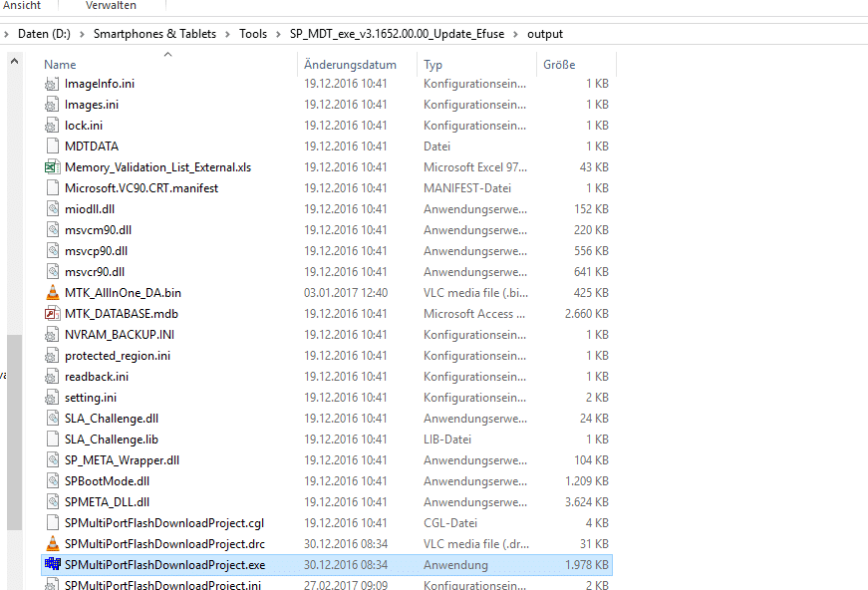Click the readback.ini file icon
This screenshot has height=590, width=868.
point(52,377)
